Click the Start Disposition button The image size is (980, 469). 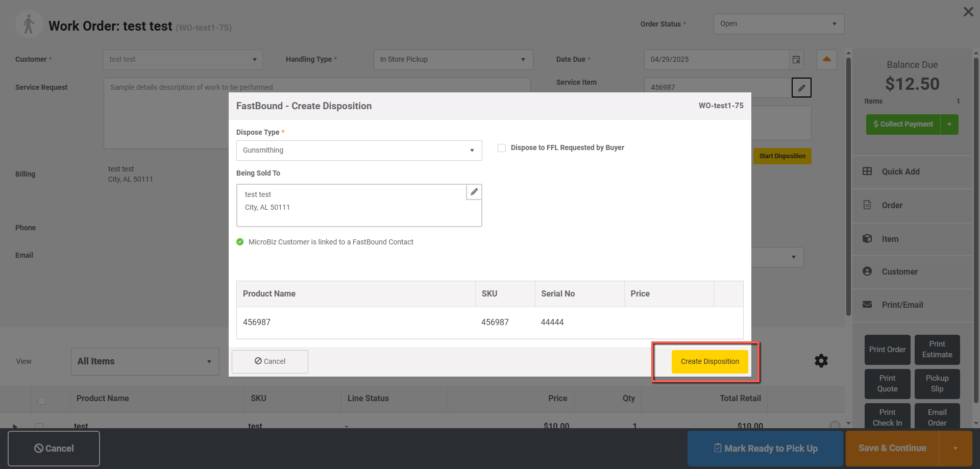point(782,156)
